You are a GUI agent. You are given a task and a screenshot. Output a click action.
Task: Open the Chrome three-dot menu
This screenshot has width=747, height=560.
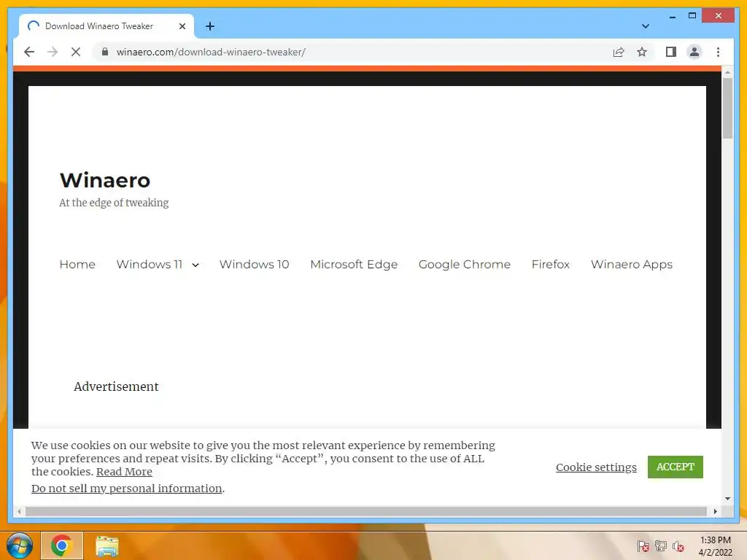point(718,52)
